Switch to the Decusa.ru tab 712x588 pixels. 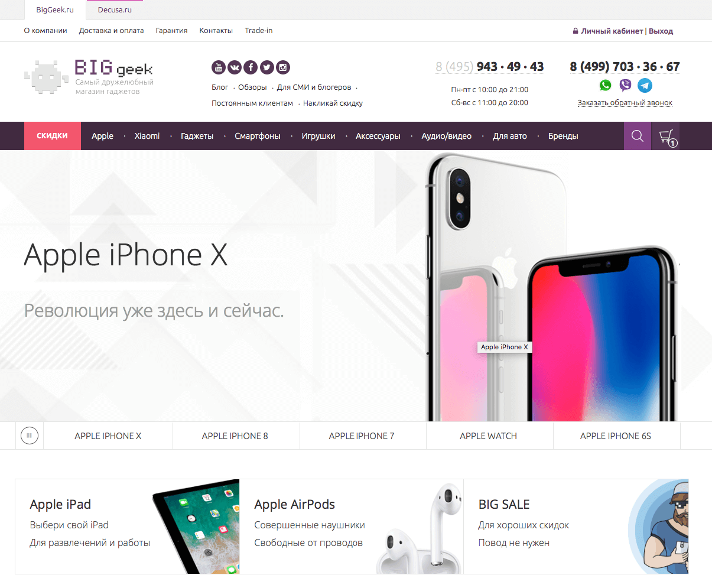(x=115, y=10)
